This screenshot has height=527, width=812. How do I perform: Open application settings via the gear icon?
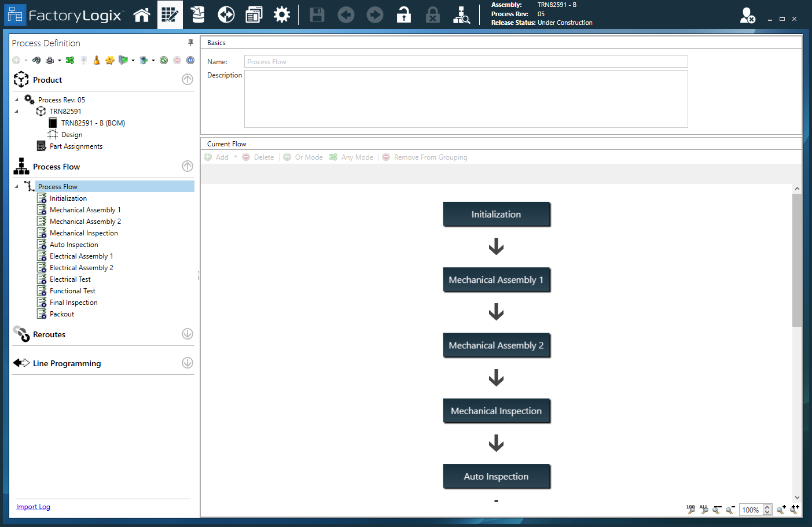click(x=282, y=14)
